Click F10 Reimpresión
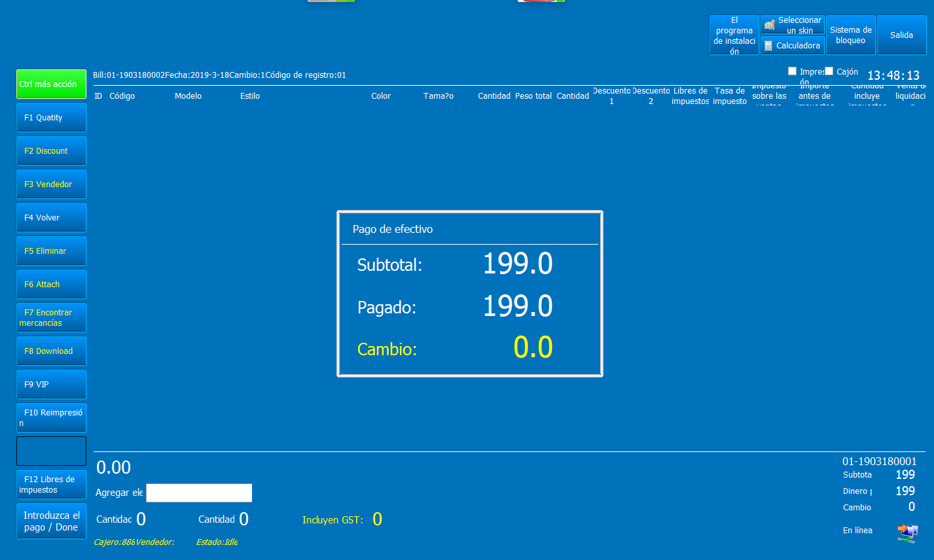The image size is (934, 560). 51,418
